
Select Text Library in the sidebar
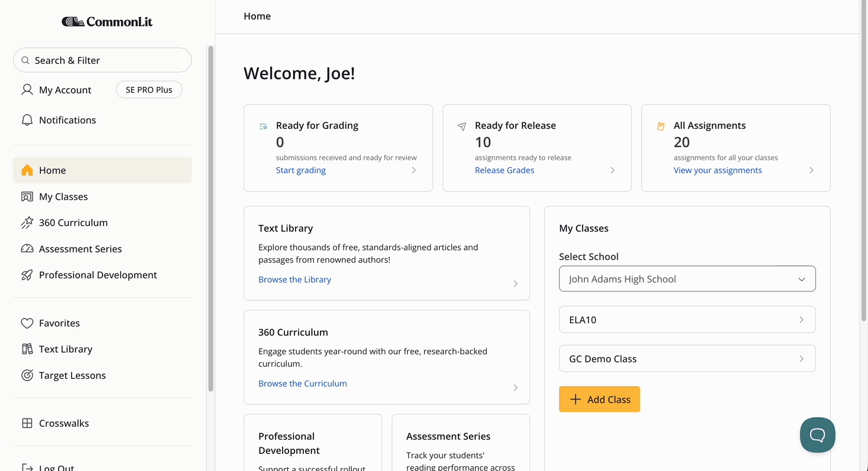click(x=66, y=349)
